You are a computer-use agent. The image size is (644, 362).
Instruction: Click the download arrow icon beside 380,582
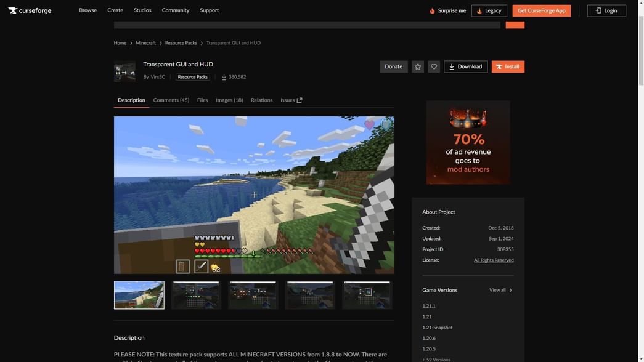pos(224,77)
